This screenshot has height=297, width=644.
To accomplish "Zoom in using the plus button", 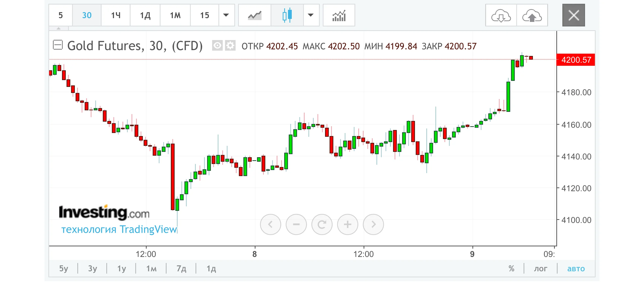I will click(348, 224).
